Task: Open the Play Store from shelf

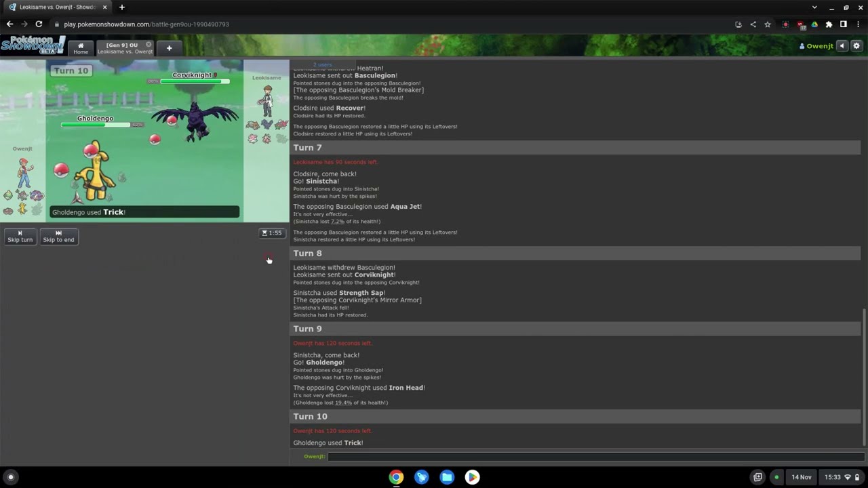Action: (473, 477)
